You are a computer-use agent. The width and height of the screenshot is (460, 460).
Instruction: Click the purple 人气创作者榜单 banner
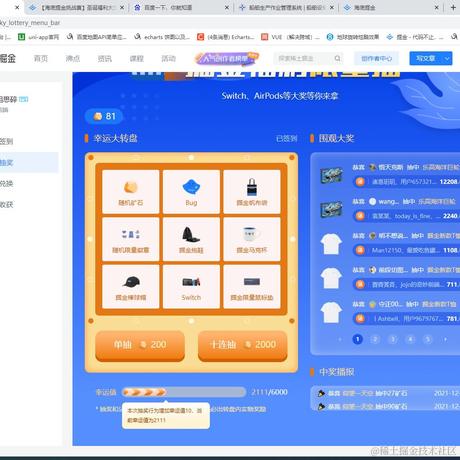coord(227,59)
